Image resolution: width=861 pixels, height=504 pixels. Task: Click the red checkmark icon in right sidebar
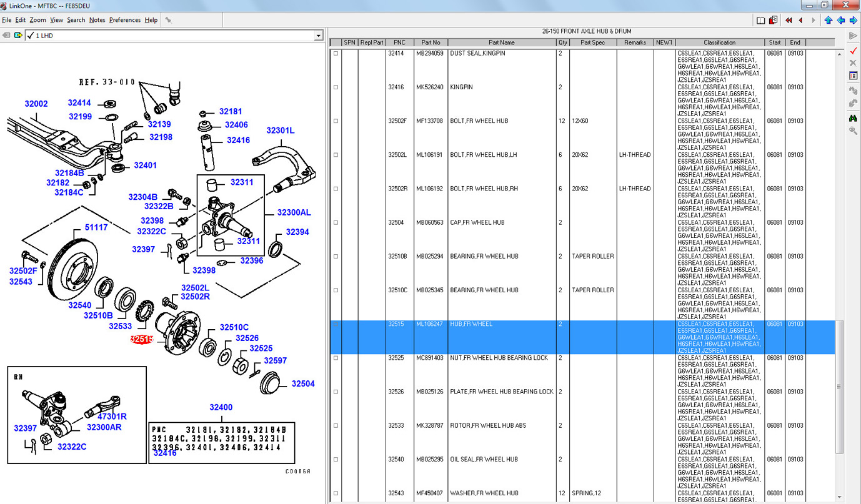(853, 50)
